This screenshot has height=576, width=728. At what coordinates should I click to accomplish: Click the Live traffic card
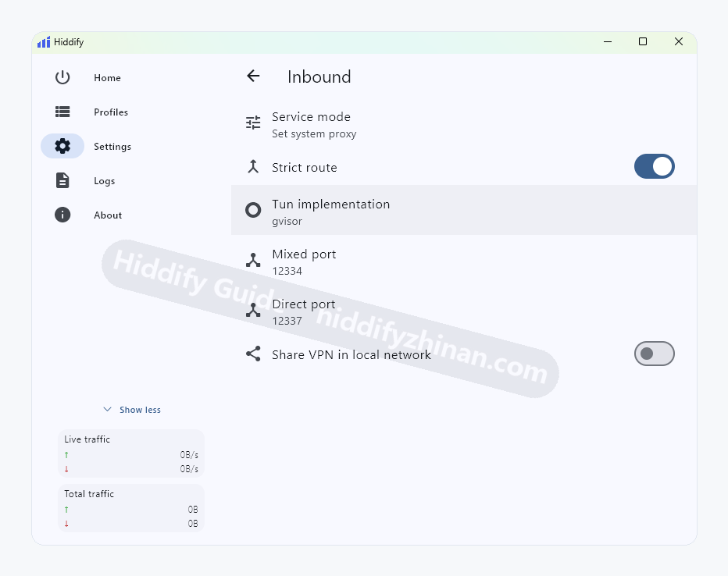131,453
